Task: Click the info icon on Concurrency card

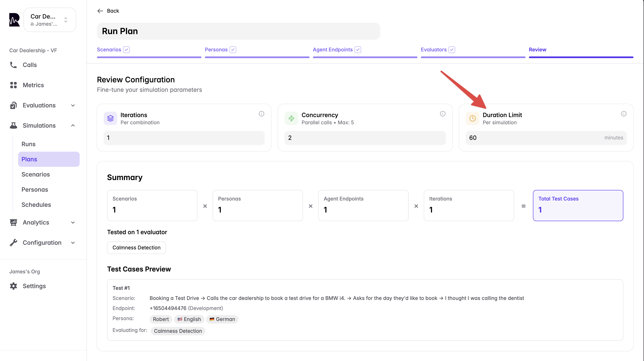Action: (443, 114)
